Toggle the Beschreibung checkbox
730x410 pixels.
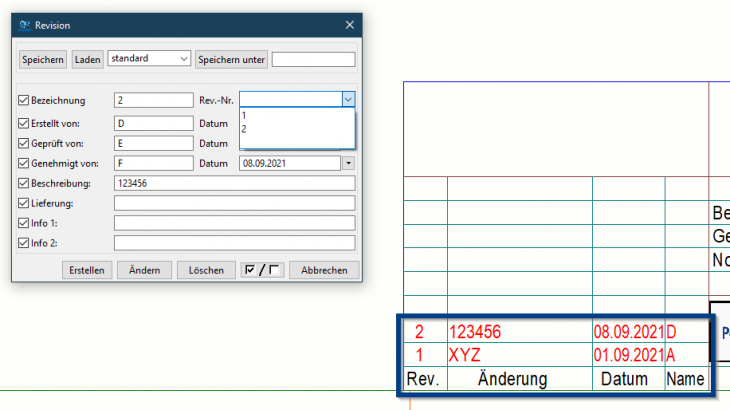pos(23,183)
